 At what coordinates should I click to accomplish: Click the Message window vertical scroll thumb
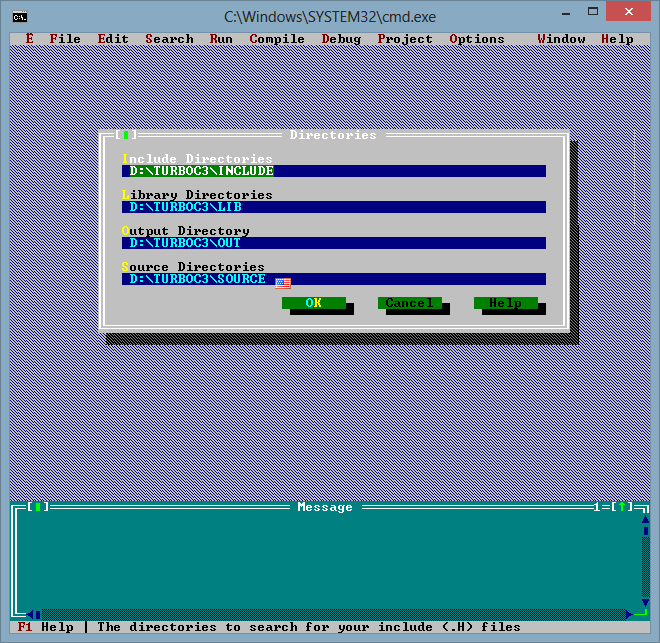pyautogui.click(x=646, y=531)
